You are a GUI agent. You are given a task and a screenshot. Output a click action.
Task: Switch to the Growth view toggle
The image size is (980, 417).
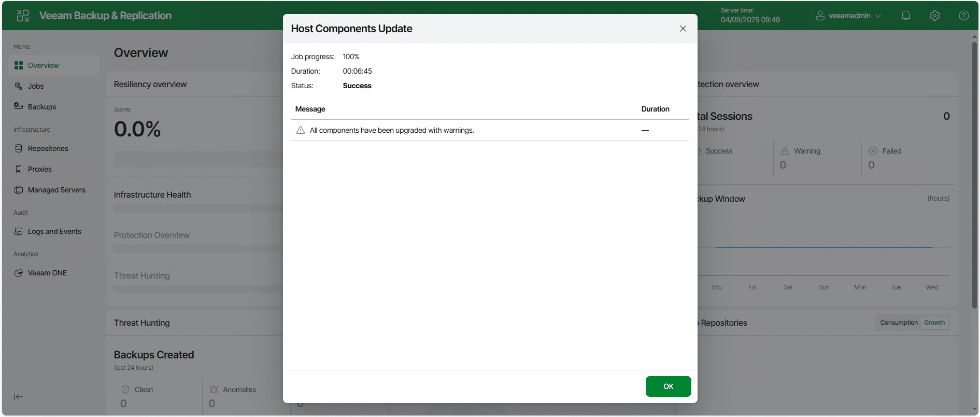click(x=934, y=323)
